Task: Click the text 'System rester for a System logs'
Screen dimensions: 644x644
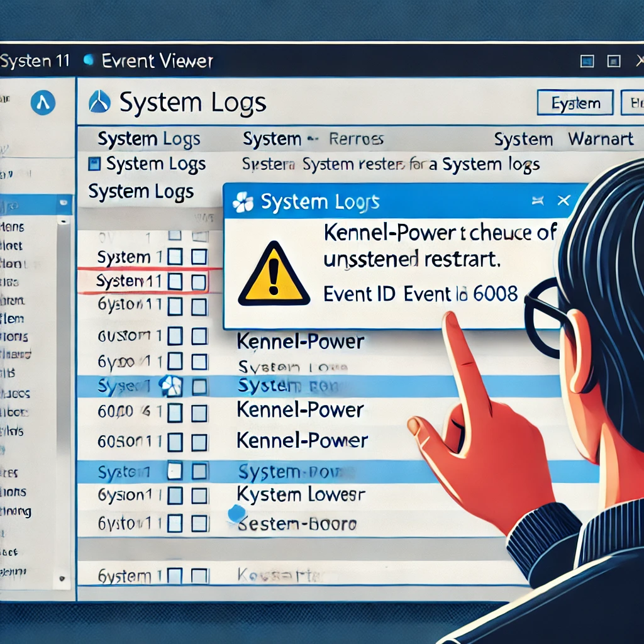Action: tap(421, 165)
